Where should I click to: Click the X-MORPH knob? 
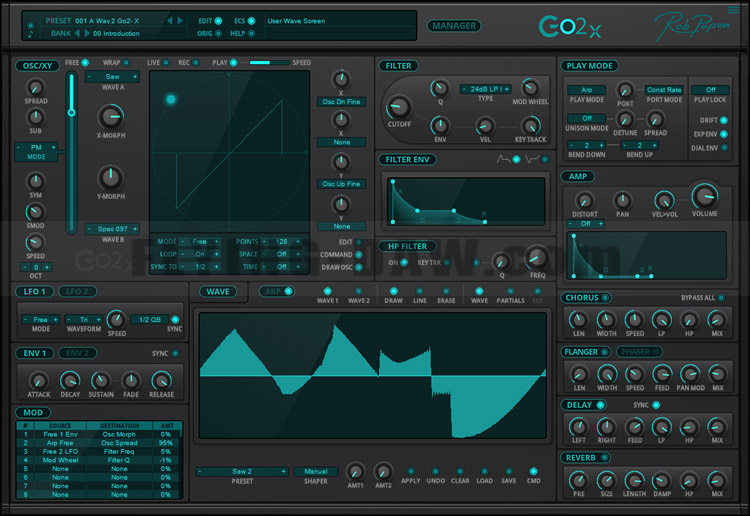[110, 116]
